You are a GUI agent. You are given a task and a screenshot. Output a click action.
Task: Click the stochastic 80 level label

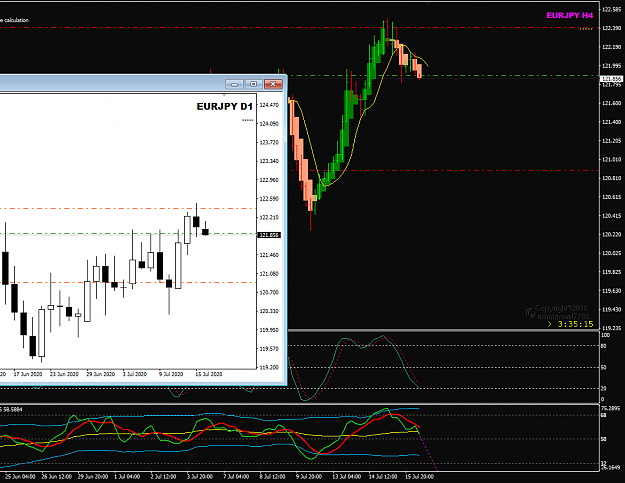[x=604, y=346]
